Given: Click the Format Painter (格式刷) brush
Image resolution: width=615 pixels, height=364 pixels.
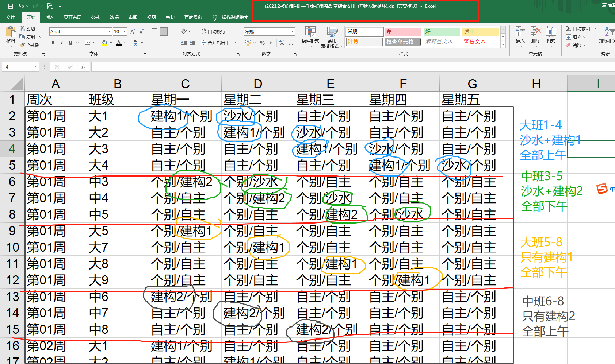Looking at the screenshot, I should 22,45.
